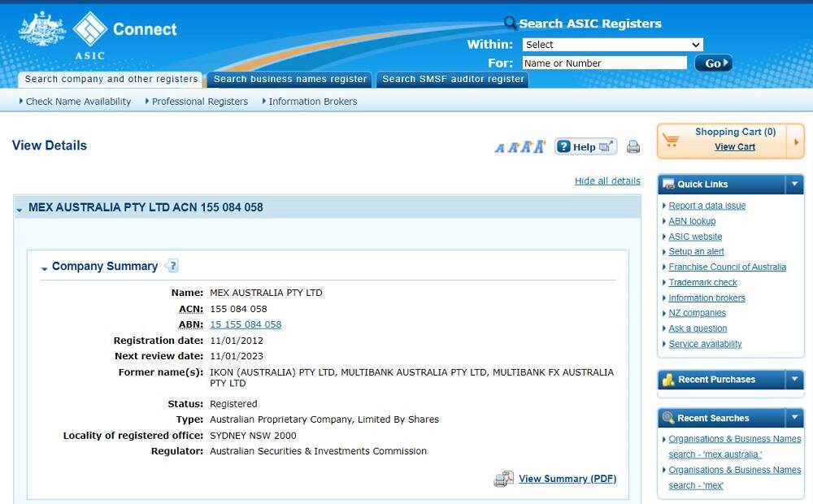The image size is (813, 504).
Task: Open the Help button
Action: click(586, 147)
